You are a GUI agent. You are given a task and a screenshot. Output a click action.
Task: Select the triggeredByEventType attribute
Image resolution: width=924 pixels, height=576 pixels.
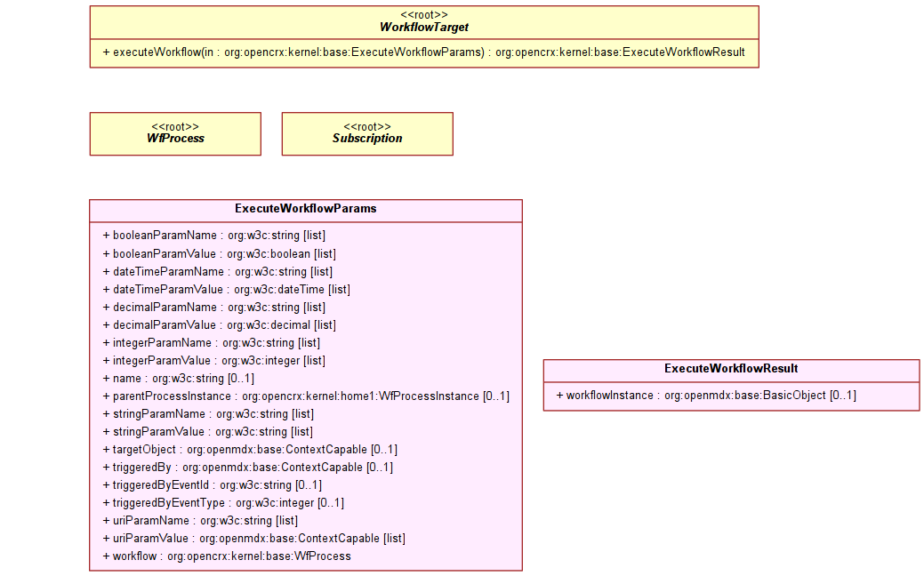tap(223, 503)
